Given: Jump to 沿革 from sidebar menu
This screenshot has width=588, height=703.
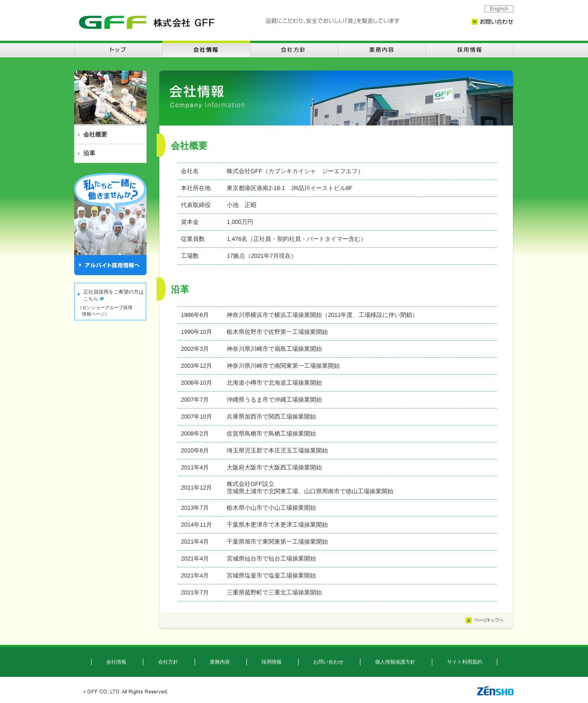Looking at the screenshot, I should click(110, 153).
